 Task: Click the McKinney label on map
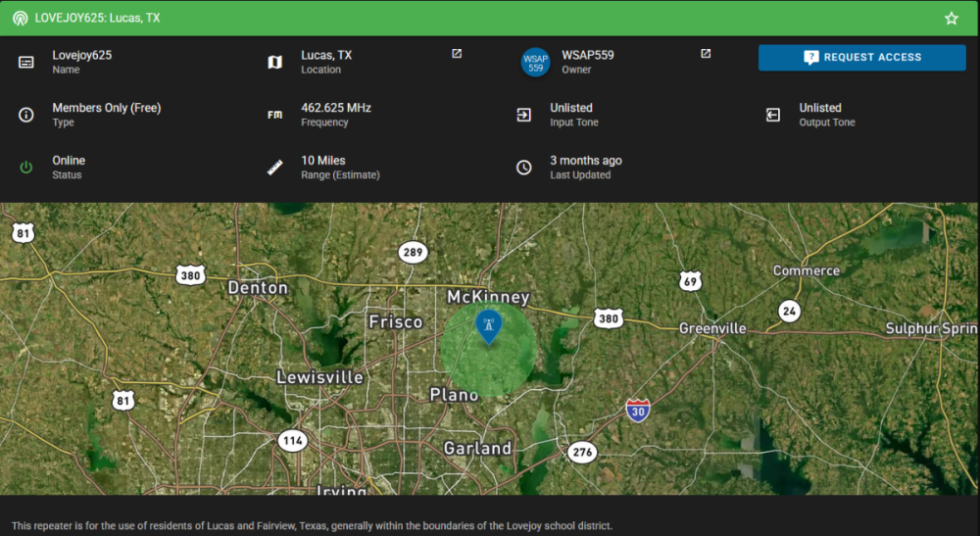[488, 297]
